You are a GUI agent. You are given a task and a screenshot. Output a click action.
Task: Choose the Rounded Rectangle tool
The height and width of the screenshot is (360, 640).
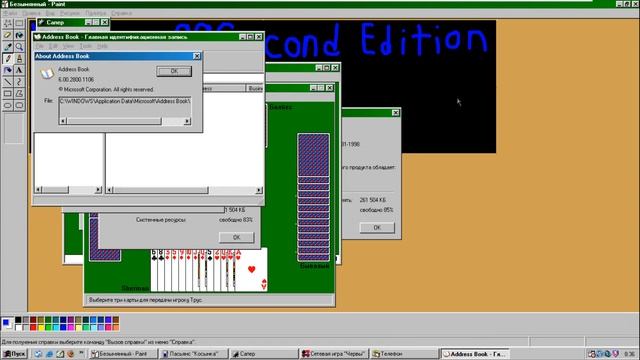[19, 105]
